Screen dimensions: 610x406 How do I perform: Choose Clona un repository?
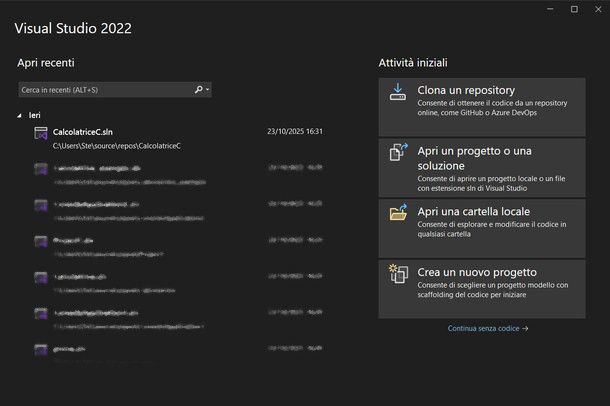pyautogui.click(x=482, y=107)
